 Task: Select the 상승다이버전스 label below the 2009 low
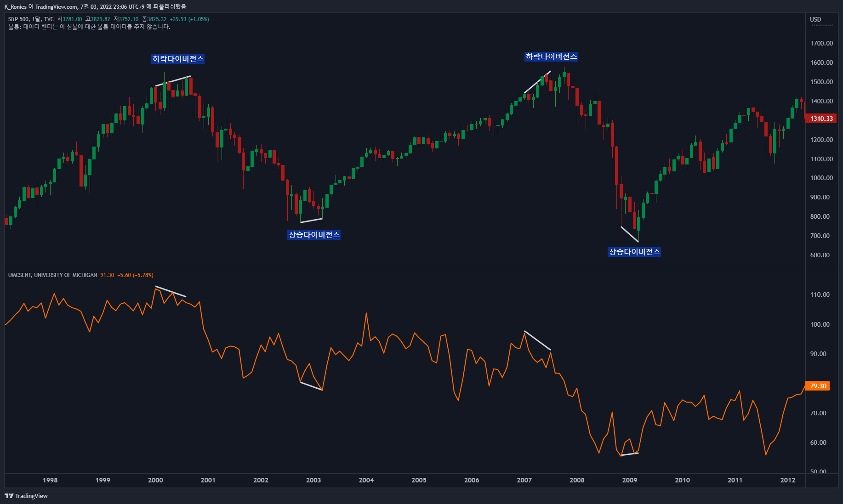[634, 252]
